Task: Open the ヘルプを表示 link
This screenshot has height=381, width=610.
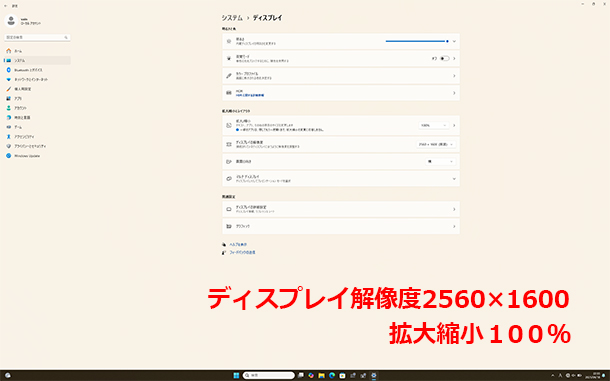Action: (x=238, y=244)
